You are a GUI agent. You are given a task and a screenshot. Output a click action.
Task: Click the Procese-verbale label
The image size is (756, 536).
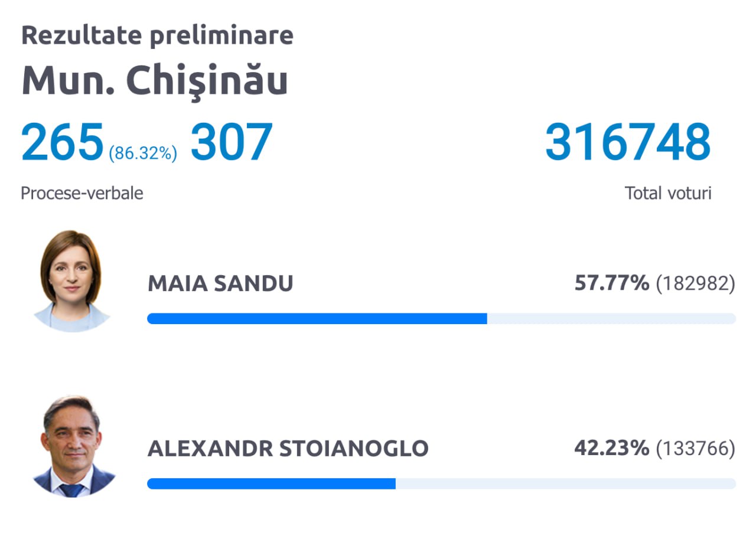(82, 193)
